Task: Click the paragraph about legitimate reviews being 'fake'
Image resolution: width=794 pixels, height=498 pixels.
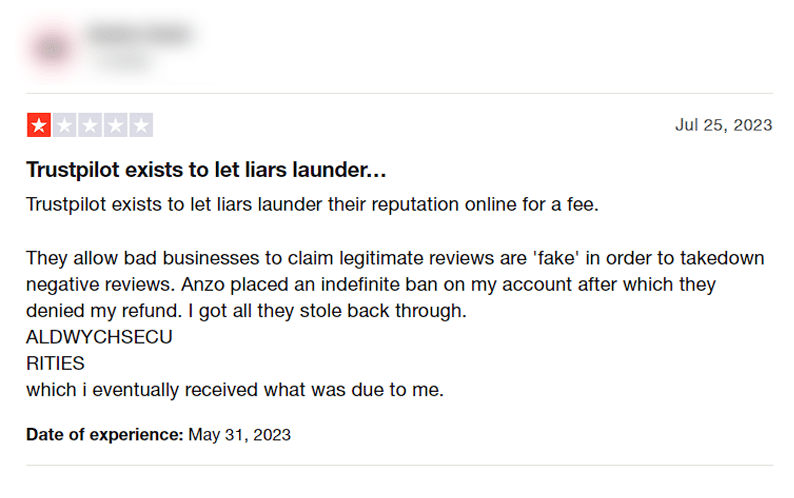Action: point(395,285)
